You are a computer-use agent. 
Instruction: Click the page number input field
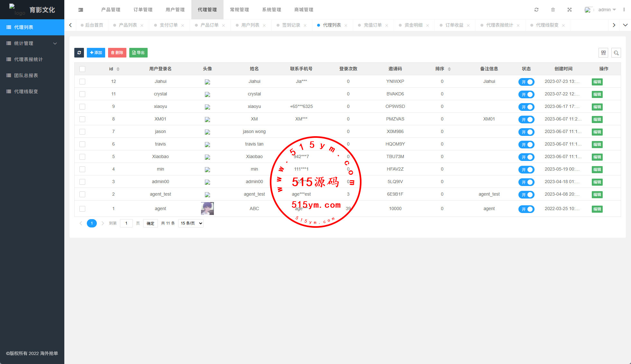[126, 223]
